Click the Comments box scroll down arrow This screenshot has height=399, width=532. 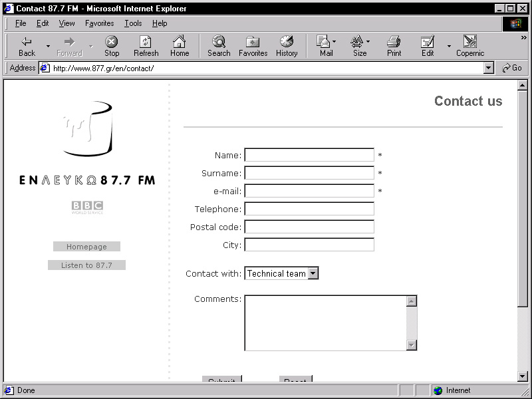pyautogui.click(x=412, y=345)
